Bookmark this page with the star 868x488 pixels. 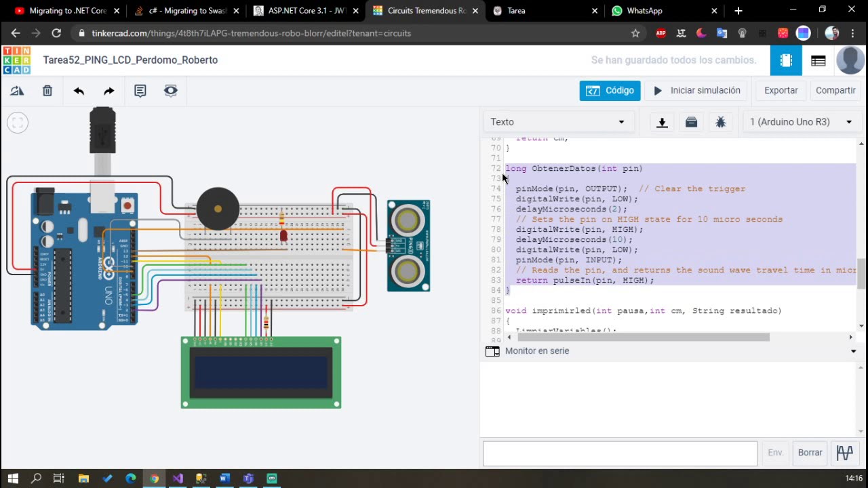click(635, 33)
